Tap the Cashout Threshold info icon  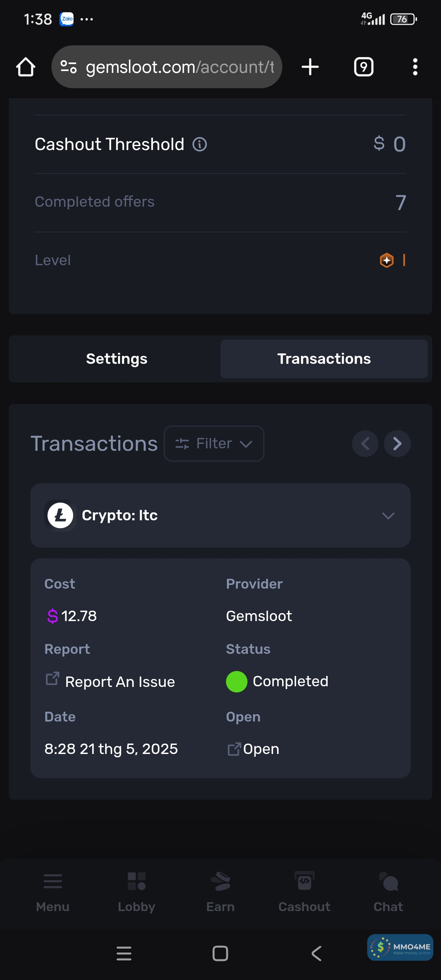199,145
